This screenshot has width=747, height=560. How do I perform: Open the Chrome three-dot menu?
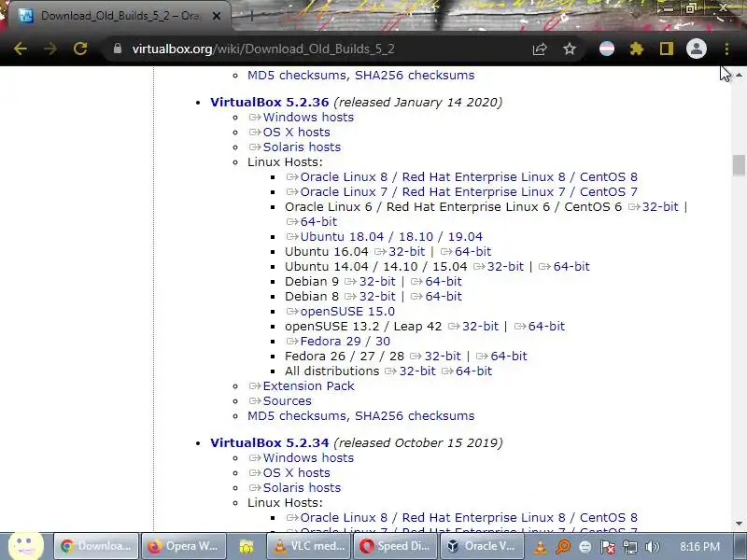tap(726, 49)
